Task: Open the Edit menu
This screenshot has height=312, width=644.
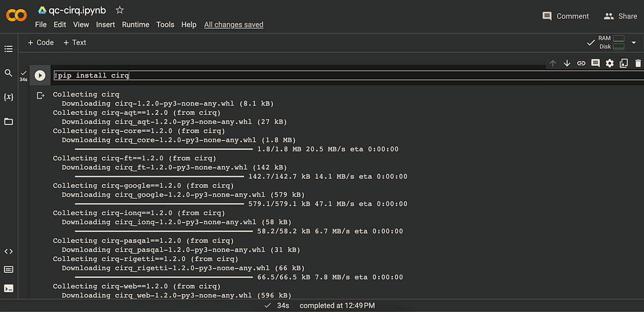Action: (59, 24)
